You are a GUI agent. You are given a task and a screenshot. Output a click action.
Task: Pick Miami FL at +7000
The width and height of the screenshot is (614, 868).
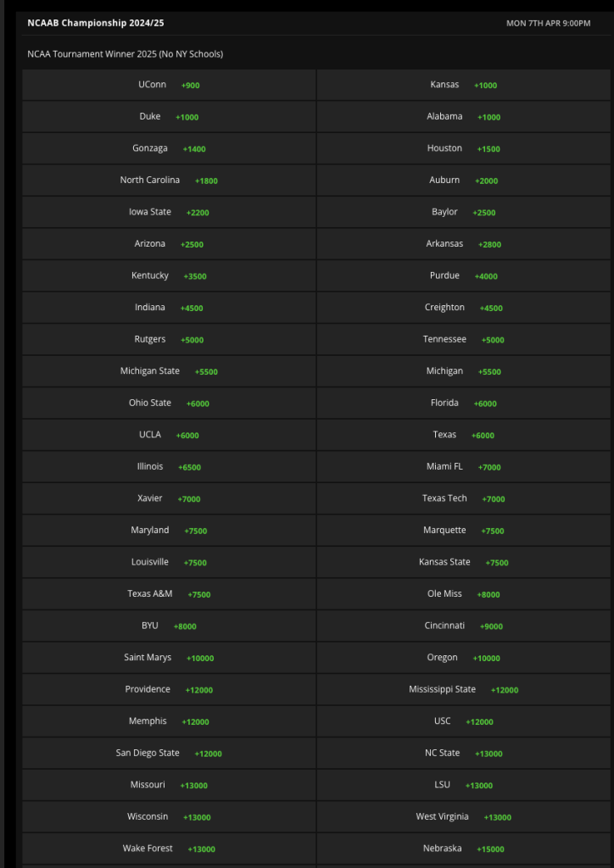tap(463, 467)
